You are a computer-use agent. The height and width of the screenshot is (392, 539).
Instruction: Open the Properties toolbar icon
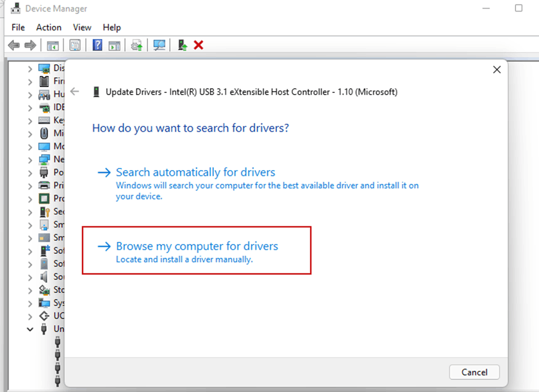click(75, 45)
